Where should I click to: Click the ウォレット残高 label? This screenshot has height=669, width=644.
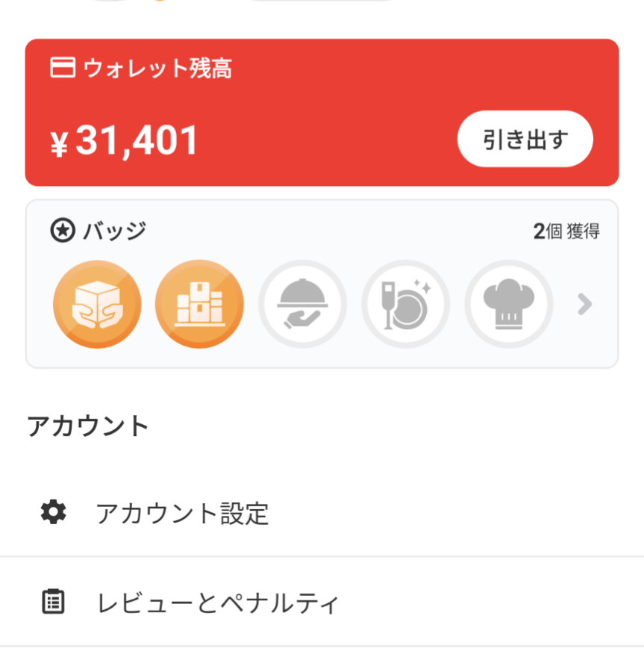(157, 68)
